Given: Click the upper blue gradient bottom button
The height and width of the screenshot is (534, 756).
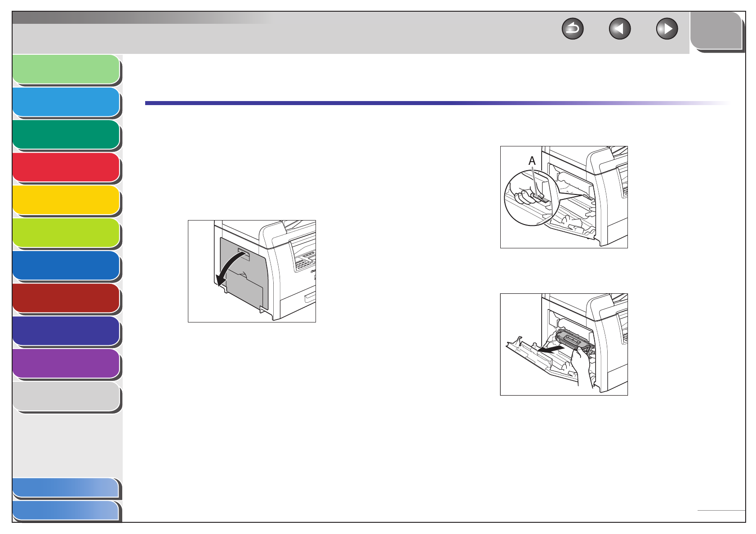Looking at the screenshot, I should tap(67, 488).
